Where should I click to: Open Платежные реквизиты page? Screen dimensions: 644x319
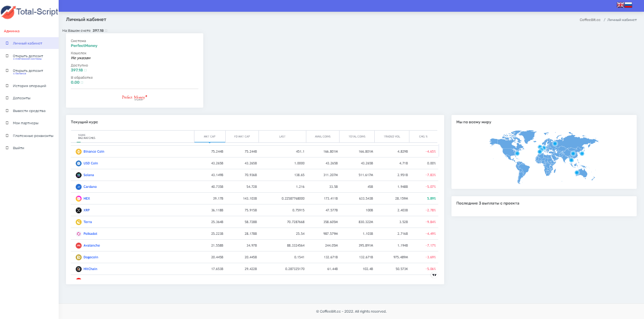point(29,136)
